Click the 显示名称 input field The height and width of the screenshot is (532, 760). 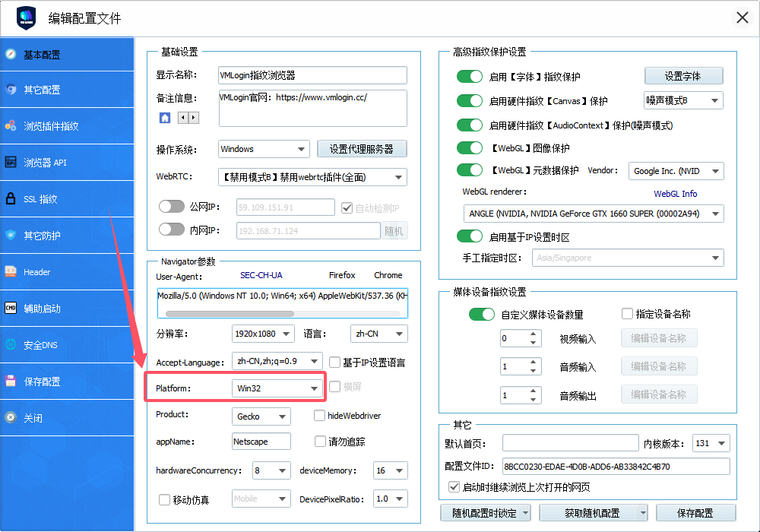coord(312,75)
